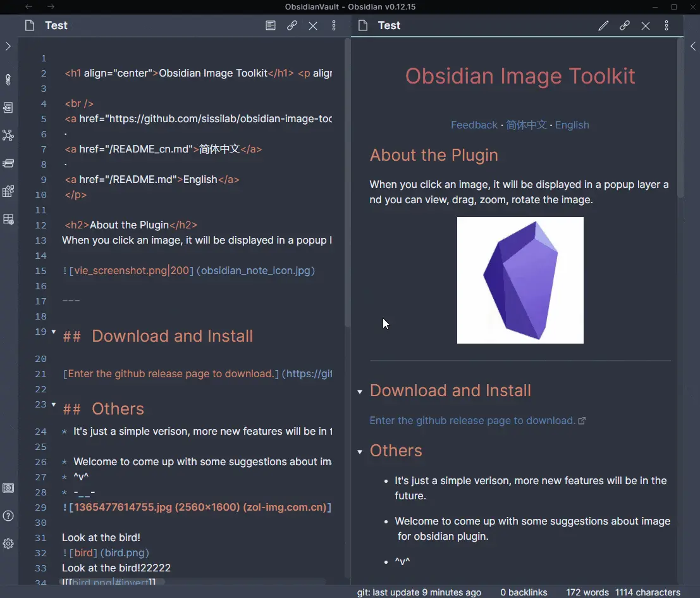Viewport: 700px width, 598px height.
Task: Open the vault switcher icon
Action: pos(9,488)
